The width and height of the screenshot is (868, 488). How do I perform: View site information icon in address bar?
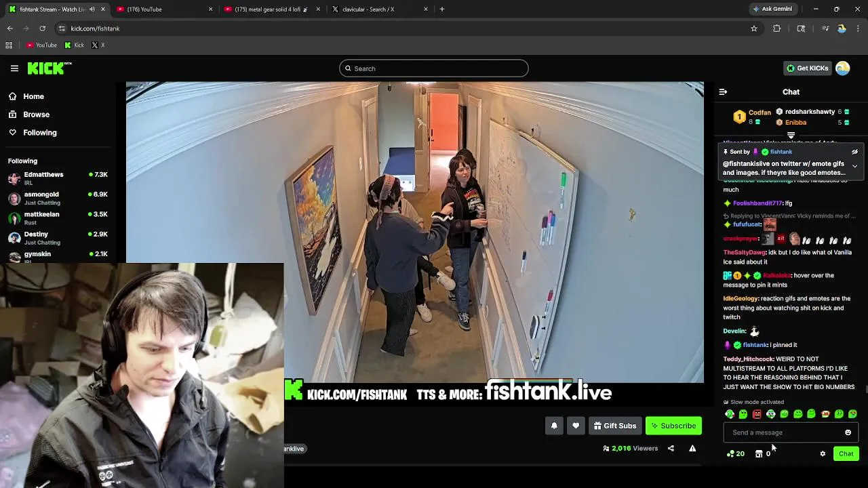tap(62, 28)
